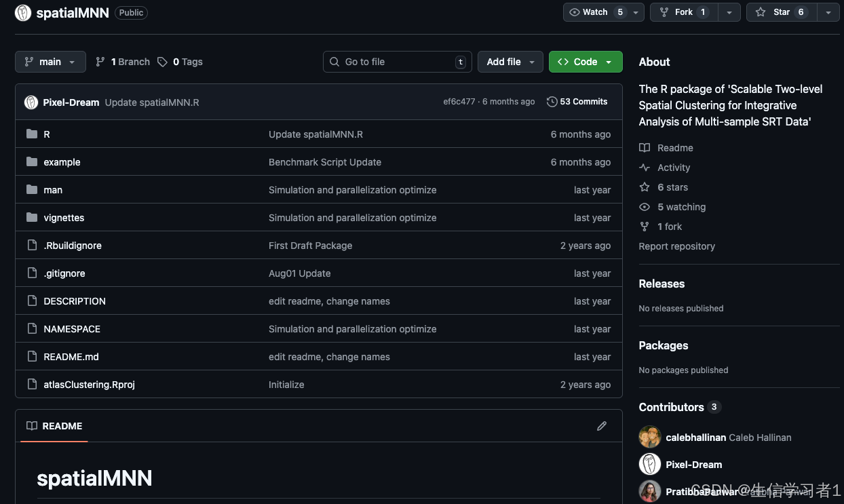Edit README with the pencil icon

[x=602, y=426]
